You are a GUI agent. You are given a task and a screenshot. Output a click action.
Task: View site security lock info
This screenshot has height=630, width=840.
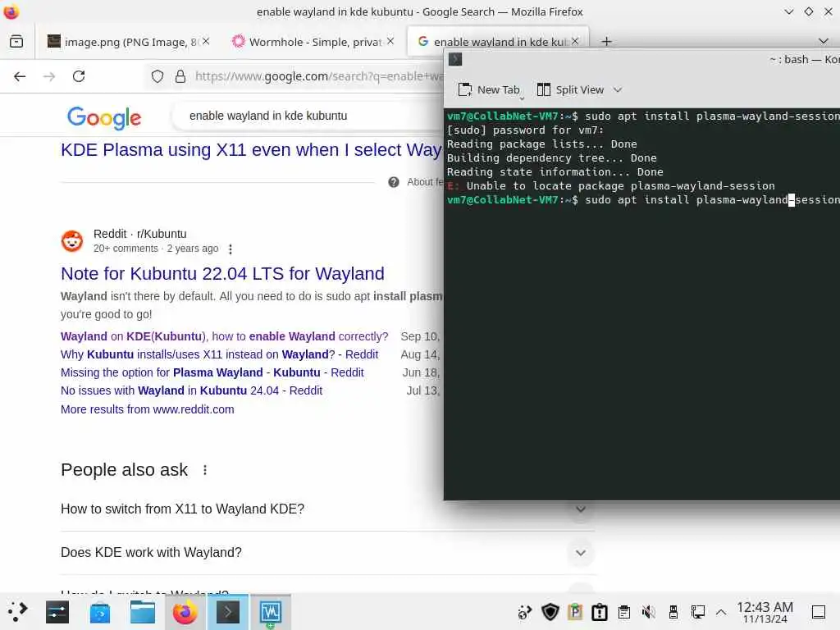coord(180,76)
